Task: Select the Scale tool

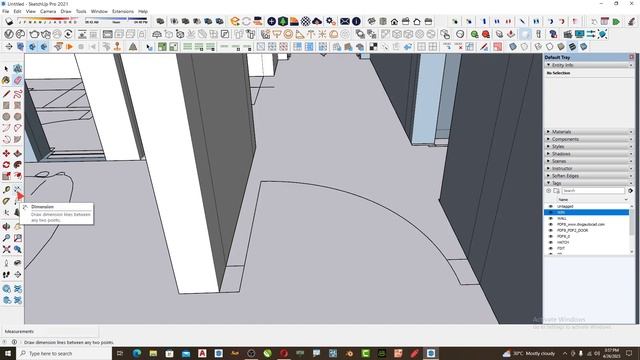Action: pos(6,176)
